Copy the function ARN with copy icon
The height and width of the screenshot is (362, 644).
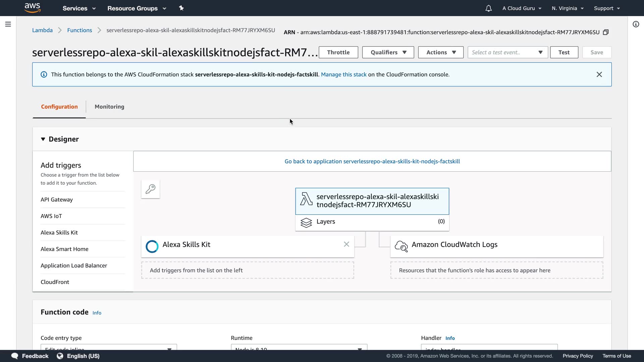click(x=606, y=32)
